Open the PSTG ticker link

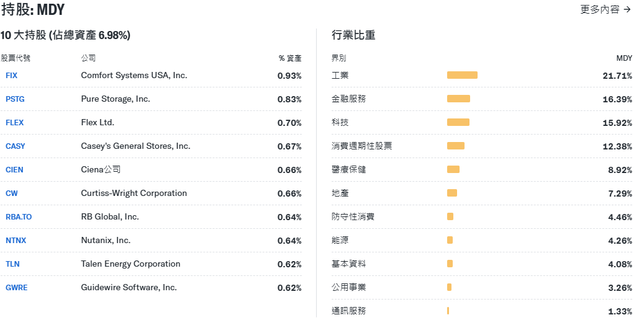click(15, 99)
